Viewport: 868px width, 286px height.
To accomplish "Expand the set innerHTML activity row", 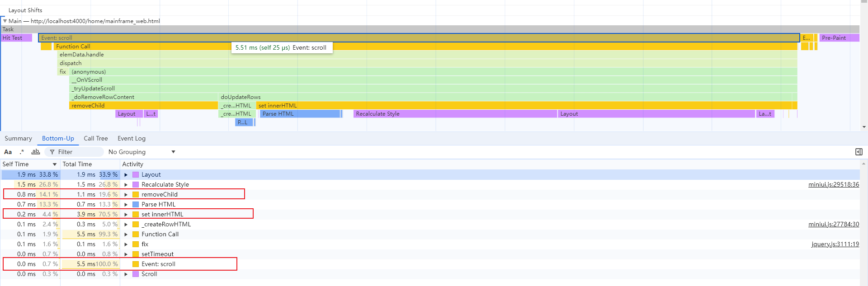I will click(x=126, y=215).
